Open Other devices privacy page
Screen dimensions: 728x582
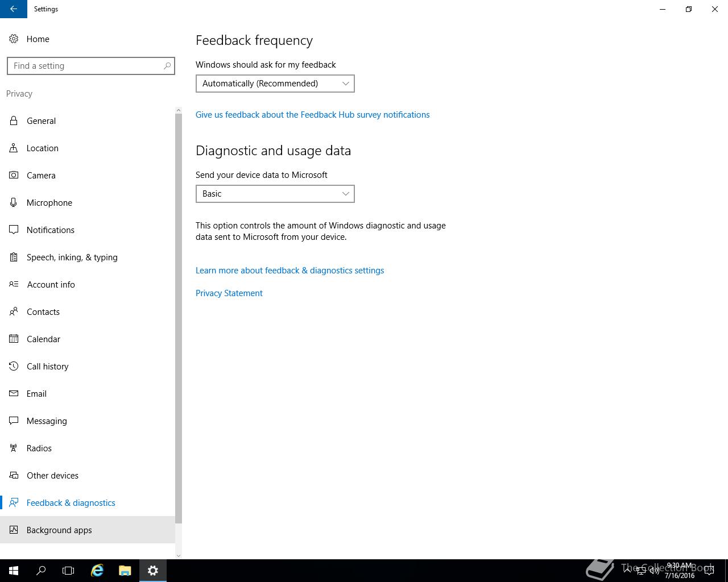click(88, 476)
